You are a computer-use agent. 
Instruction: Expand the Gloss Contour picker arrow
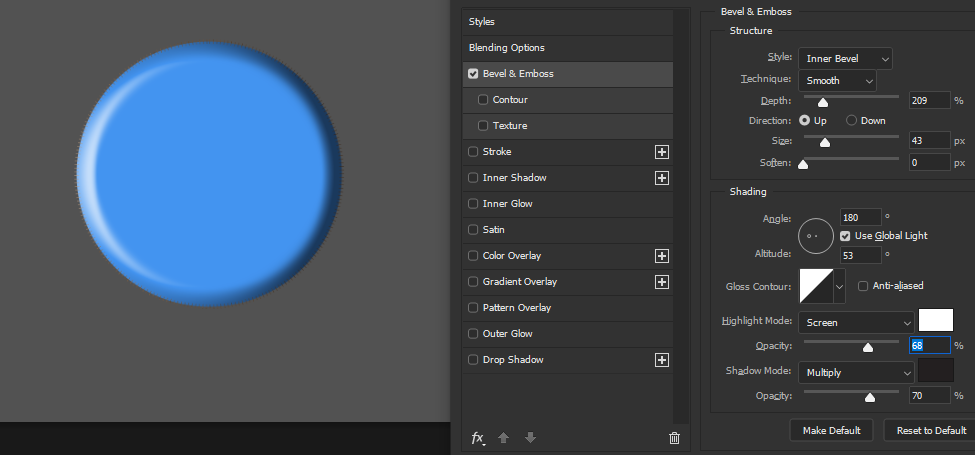(840, 287)
